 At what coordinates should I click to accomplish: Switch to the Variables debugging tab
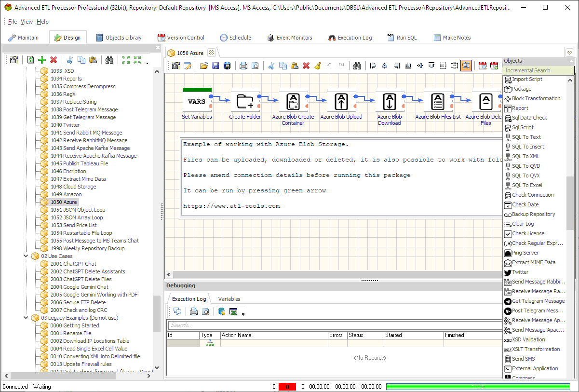[229, 299]
